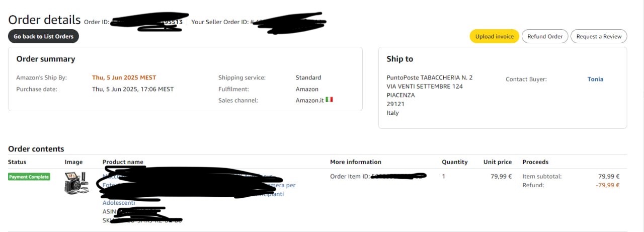Click the green Payment Complete status badge
Viewport: 644px width, 232px height.
coord(29,177)
